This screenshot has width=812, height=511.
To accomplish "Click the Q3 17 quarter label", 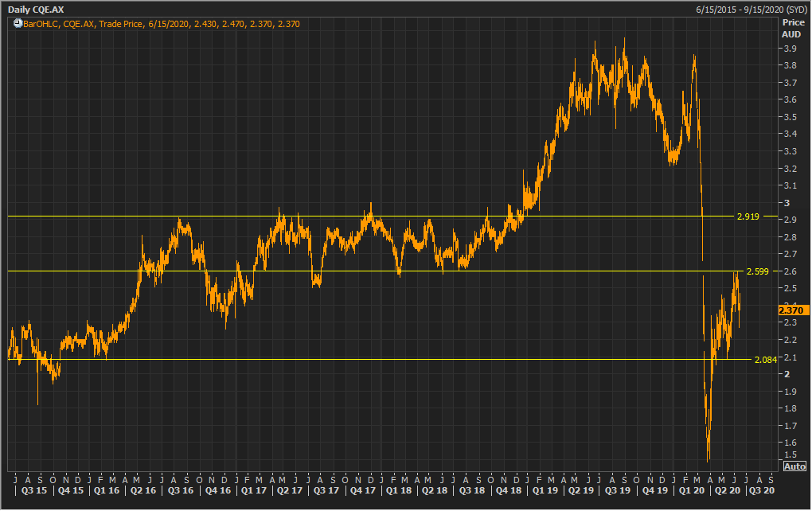I will (326, 490).
